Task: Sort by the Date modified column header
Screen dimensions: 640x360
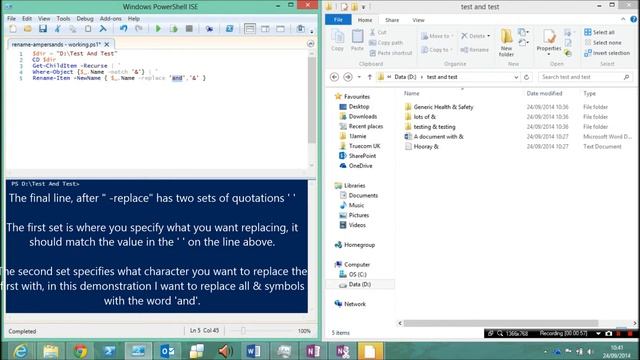Action: click(x=544, y=93)
